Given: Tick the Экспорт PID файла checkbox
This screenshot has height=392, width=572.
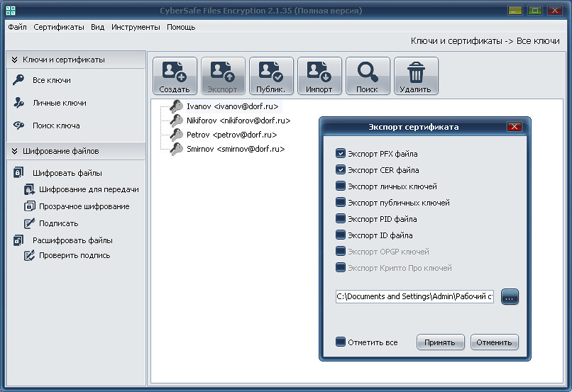Looking at the screenshot, I should point(341,218).
